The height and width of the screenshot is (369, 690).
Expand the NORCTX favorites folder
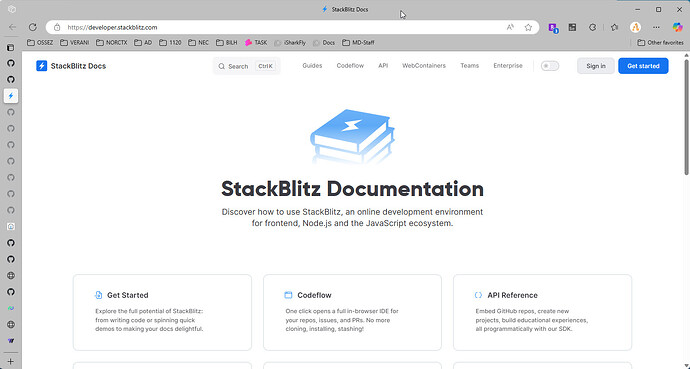112,43
